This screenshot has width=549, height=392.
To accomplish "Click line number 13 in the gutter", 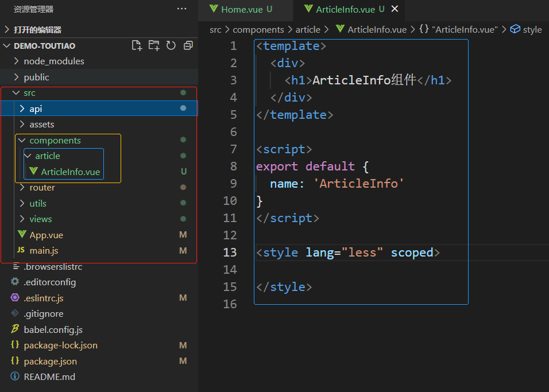I will pyautogui.click(x=230, y=253).
